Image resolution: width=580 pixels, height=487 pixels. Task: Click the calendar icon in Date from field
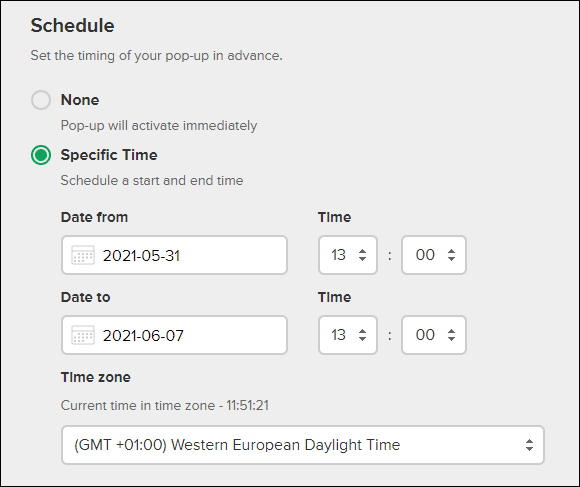coord(83,255)
